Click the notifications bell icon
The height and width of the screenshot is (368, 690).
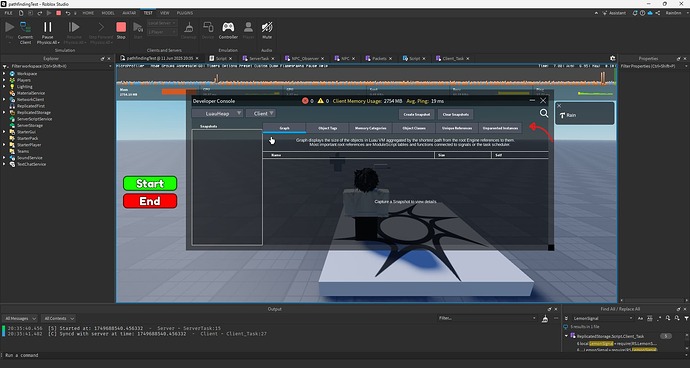[635, 13]
